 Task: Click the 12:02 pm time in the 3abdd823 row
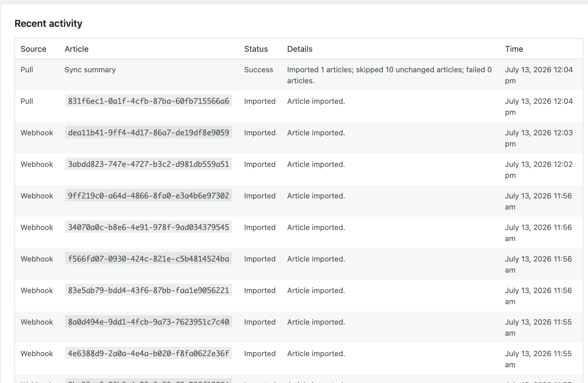coord(539,170)
